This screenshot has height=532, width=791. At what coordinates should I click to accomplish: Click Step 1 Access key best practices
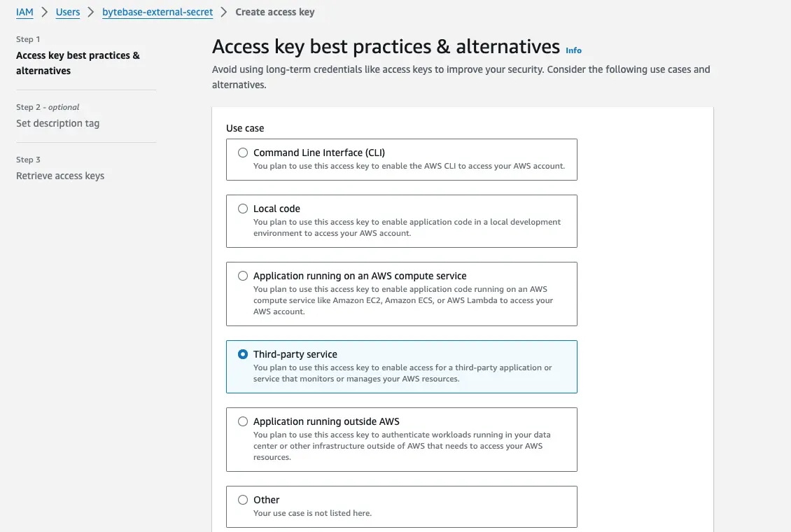pyautogui.click(x=78, y=63)
